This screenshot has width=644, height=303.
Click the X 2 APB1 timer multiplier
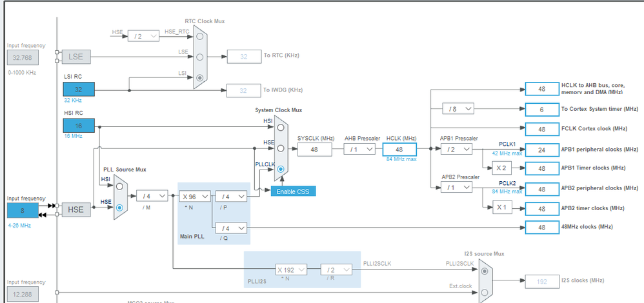point(502,168)
